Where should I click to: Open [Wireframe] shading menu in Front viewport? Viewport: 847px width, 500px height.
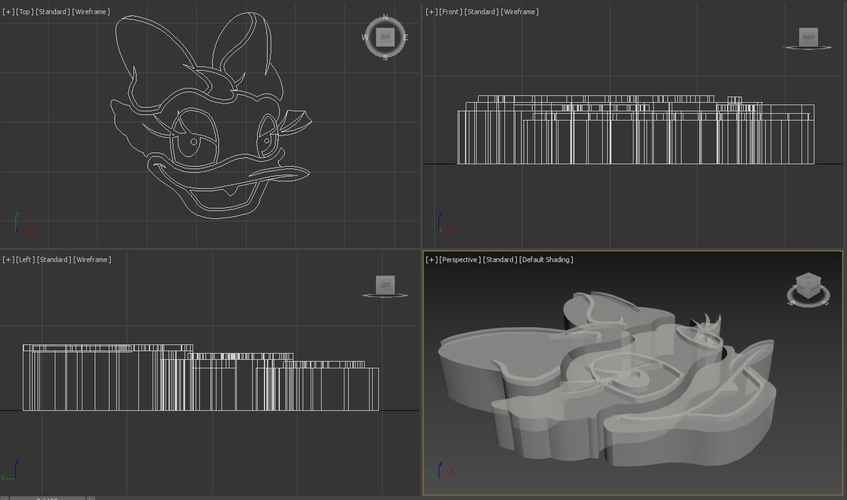pyautogui.click(x=520, y=11)
